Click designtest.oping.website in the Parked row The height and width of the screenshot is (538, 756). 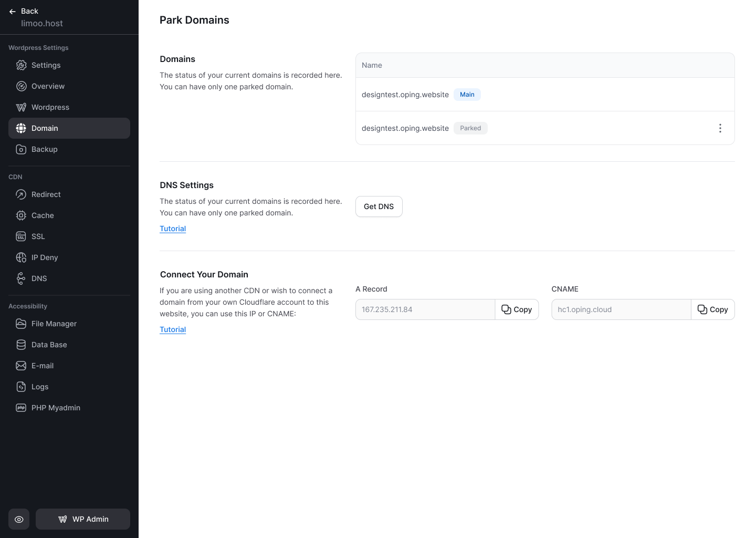click(405, 128)
